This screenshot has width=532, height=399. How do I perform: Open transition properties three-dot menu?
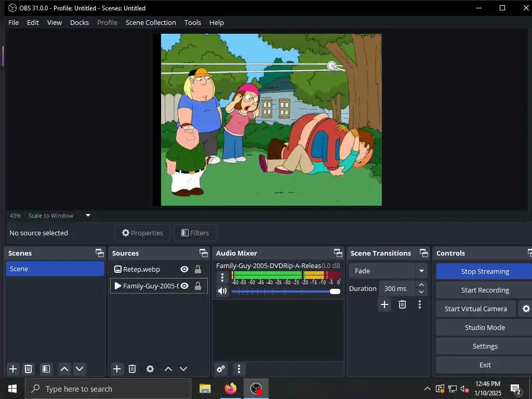[x=420, y=304]
